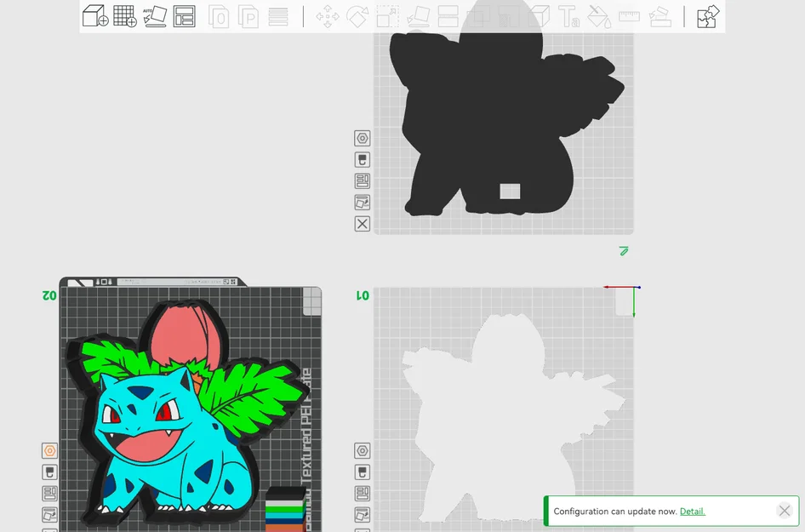The width and height of the screenshot is (805, 532).
Task: Auto orient objects on plate 02
Action: point(50,514)
